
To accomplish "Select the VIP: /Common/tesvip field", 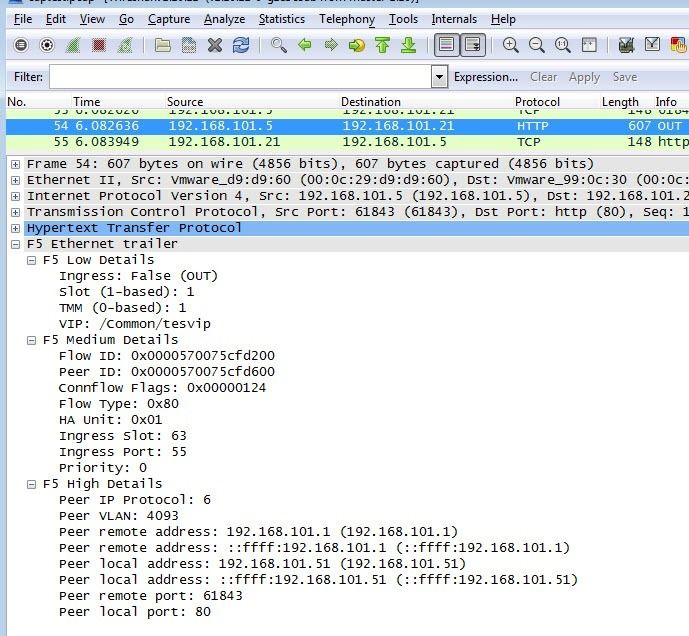I will [x=134, y=324].
